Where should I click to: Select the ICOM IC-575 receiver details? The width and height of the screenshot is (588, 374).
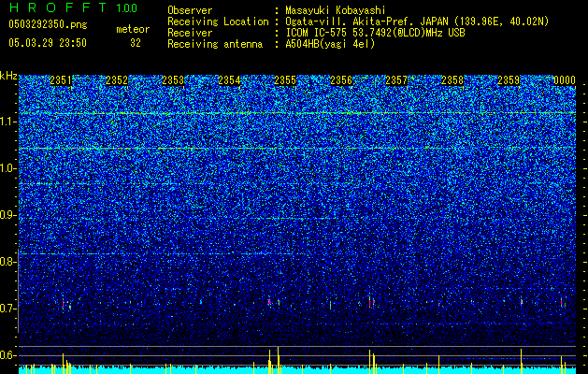click(375, 33)
